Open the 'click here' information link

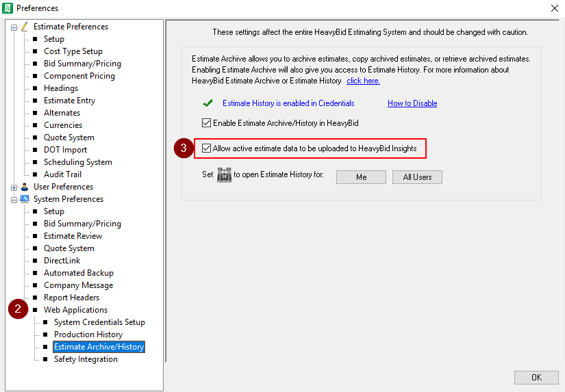[363, 81]
